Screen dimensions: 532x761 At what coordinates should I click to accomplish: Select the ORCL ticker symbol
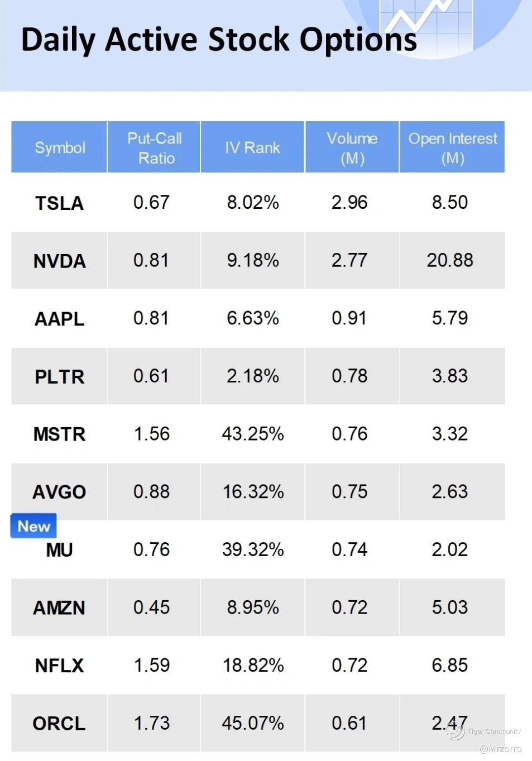59,724
